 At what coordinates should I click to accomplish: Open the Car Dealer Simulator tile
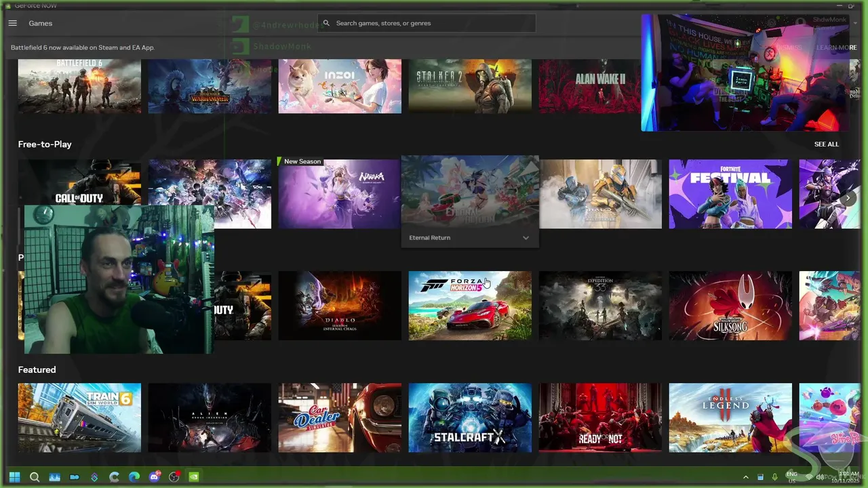(x=340, y=418)
